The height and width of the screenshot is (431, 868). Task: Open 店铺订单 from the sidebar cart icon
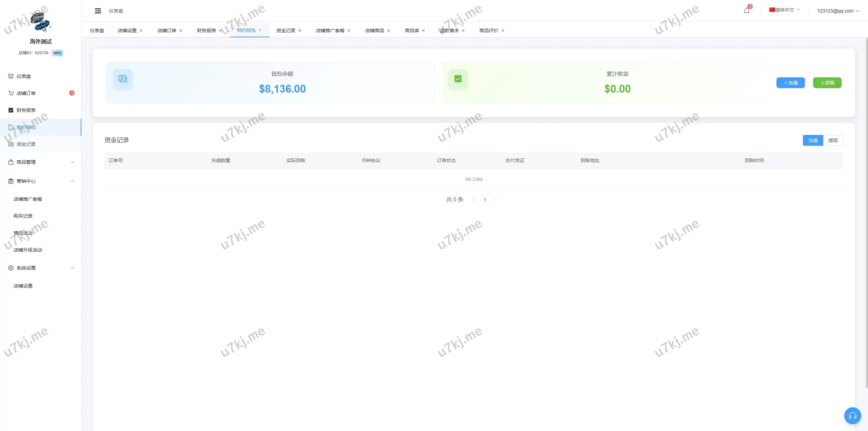[x=11, y=93]
